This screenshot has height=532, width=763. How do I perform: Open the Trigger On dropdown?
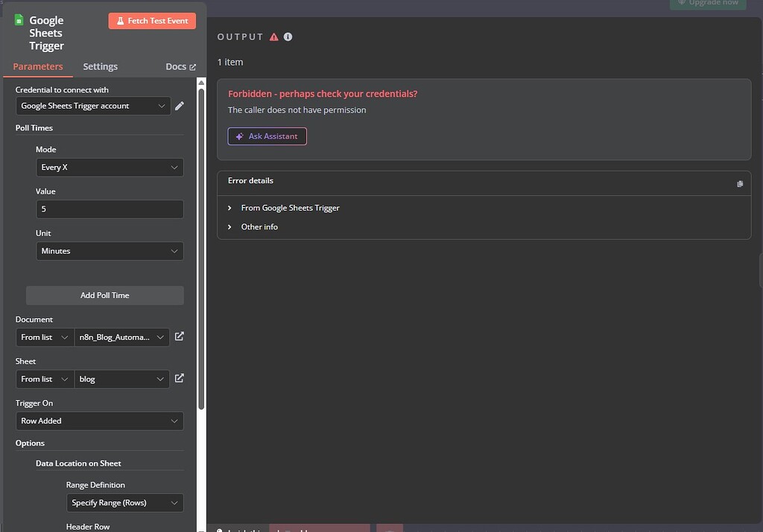(99, 421)
